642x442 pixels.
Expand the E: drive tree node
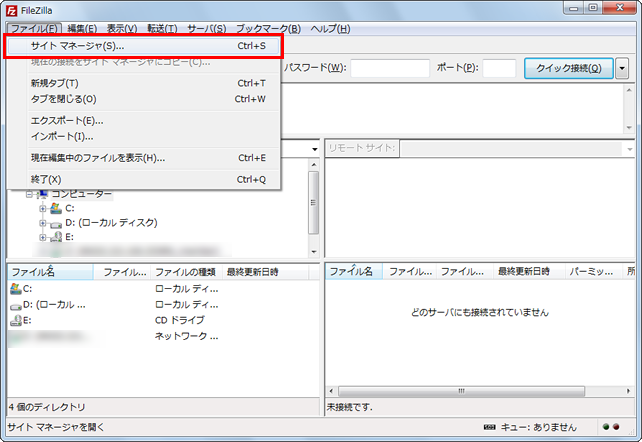coord(43,237)
